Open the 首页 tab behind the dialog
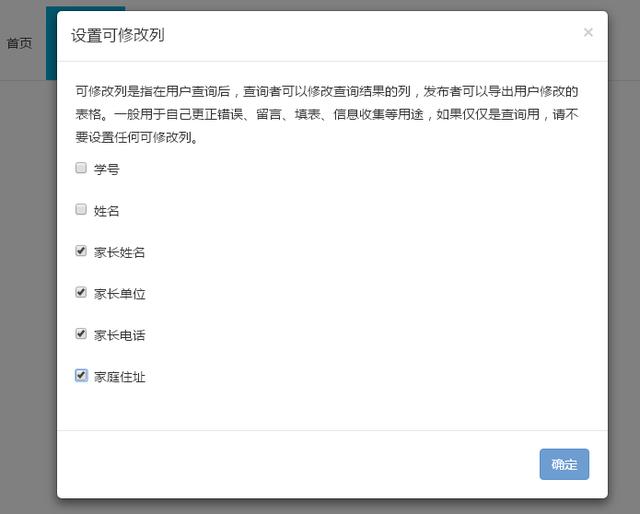This screenshot has height=514, width=640. click(x=19, y=42)
